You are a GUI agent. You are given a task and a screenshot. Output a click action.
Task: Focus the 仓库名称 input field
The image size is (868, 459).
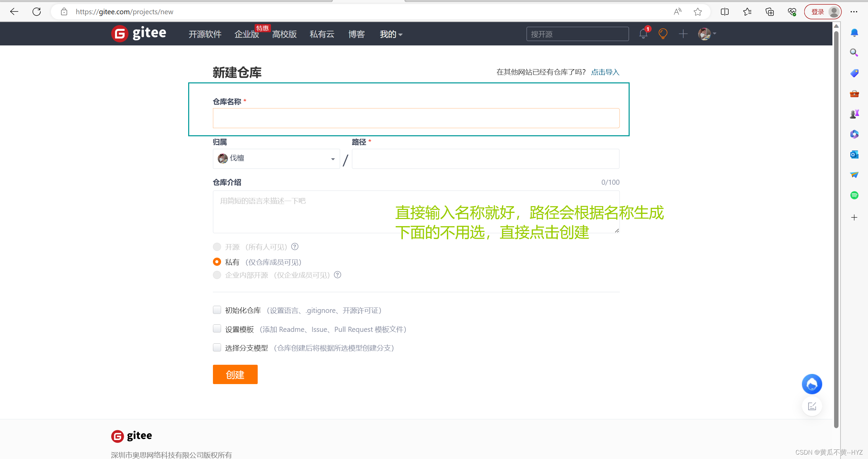(416, 118)
